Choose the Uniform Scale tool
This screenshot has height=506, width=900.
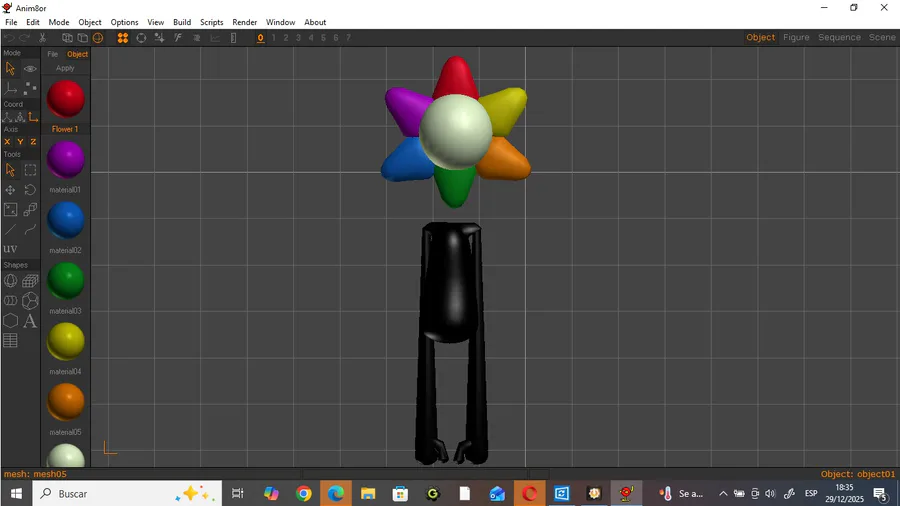(x=30, y=210)
